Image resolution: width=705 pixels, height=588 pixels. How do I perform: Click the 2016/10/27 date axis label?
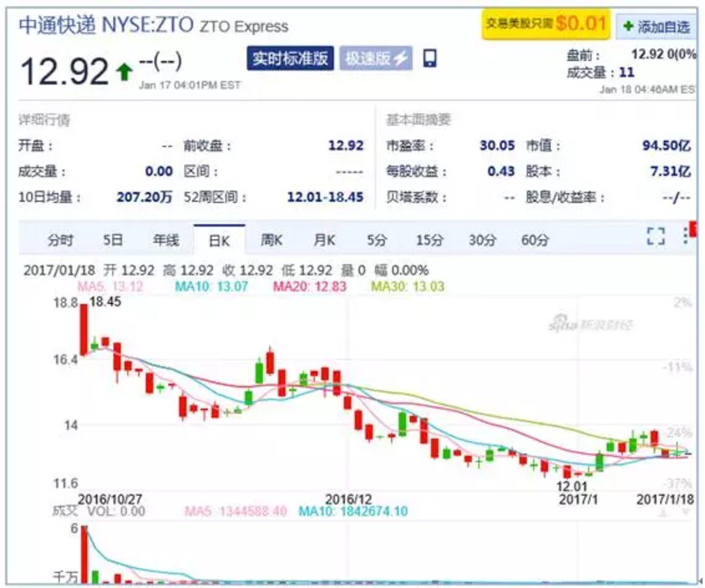point(110,499)
